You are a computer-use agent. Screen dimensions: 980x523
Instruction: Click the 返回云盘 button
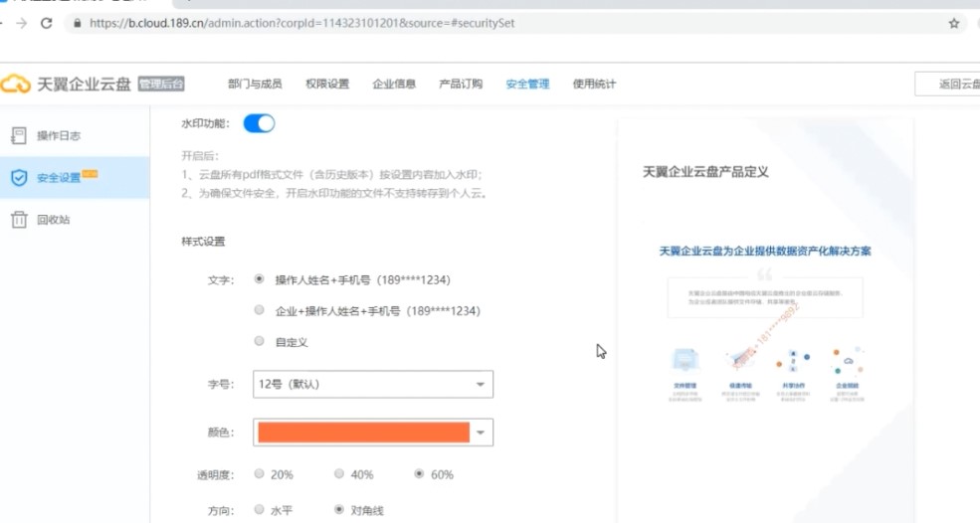948,85
